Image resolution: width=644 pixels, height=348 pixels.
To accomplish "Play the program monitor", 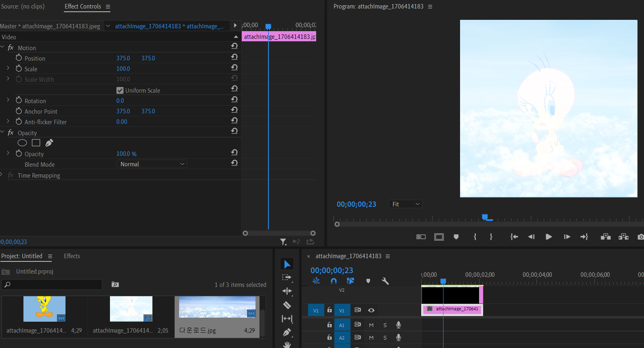I will click(549, 237).
